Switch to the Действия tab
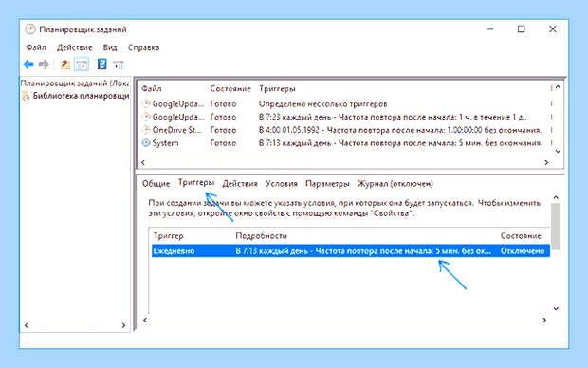Screen dimensions: 588x368 click(240, 184)
